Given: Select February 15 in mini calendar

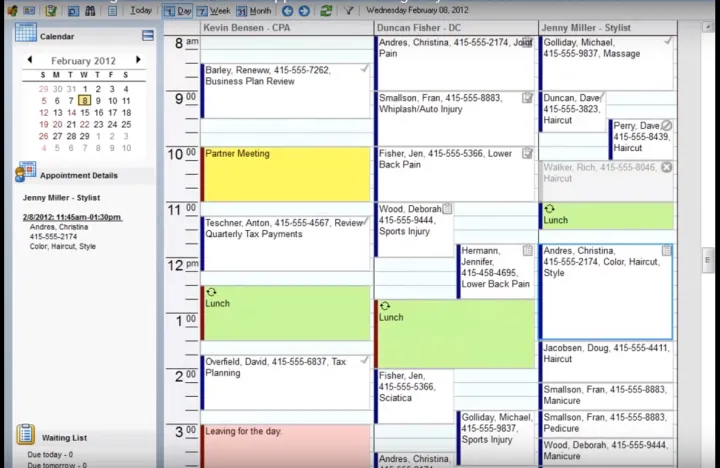Looking at the screenshot, I should tap(85, 113).
